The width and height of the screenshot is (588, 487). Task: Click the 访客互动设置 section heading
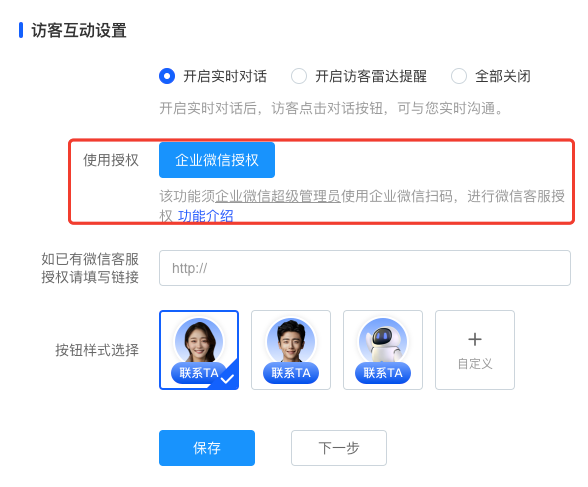click(x=79, y=30)
